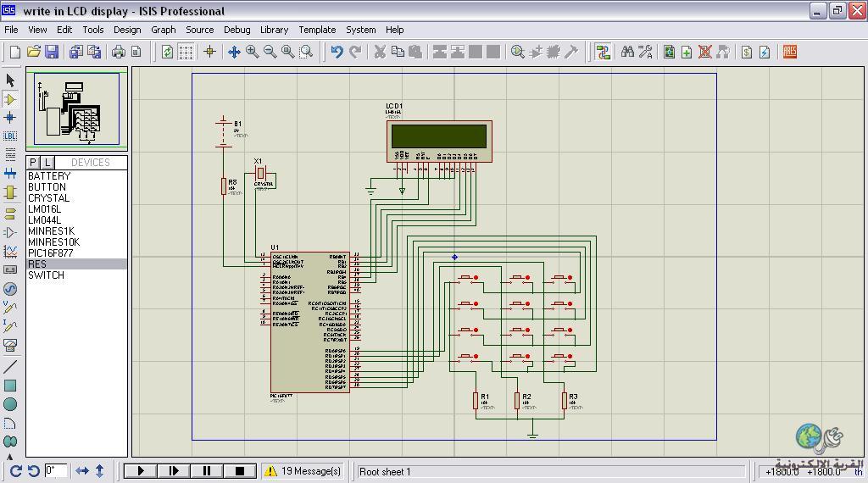
Task: Start the simulation with Play
Action: 141,471
